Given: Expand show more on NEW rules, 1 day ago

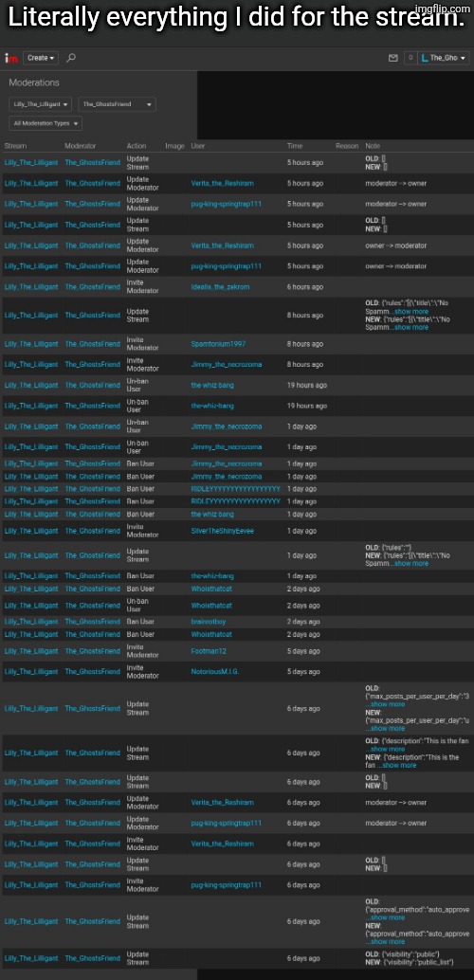Looking at the screenshot, I should pos(410,563).
